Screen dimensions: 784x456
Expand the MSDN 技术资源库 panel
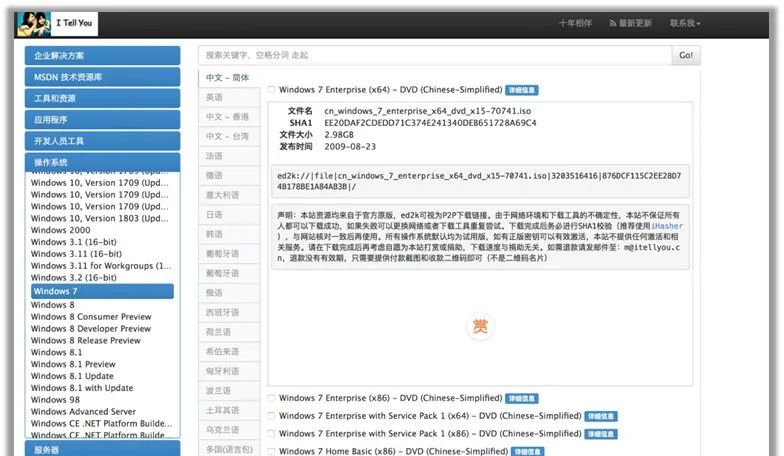point(102,77)
